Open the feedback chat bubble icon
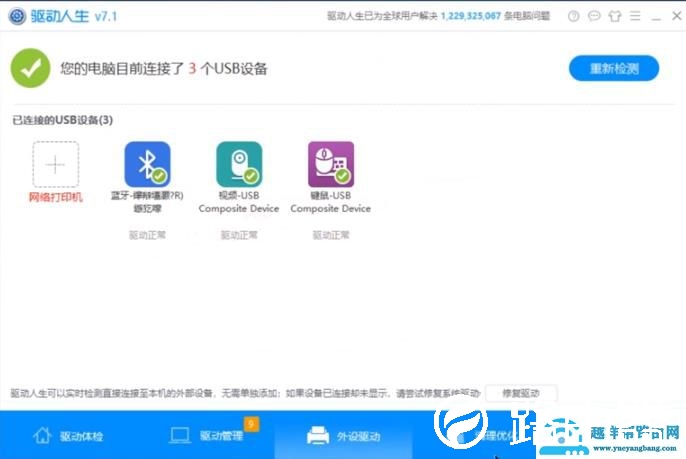Image resolution: width=686 pixels, height=459 pixels. tap(594, 16)
